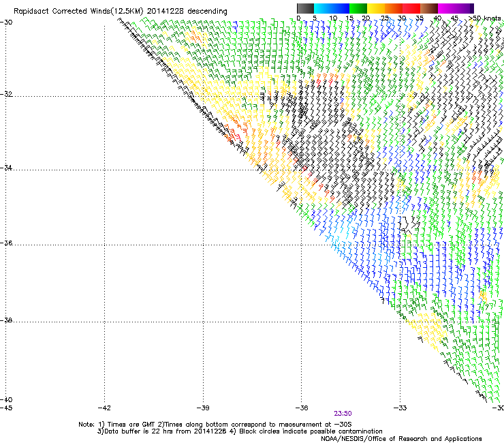Click the orange 25-30 knots color segment
Screen dimensions: 504x443
(x=394, y=8)
